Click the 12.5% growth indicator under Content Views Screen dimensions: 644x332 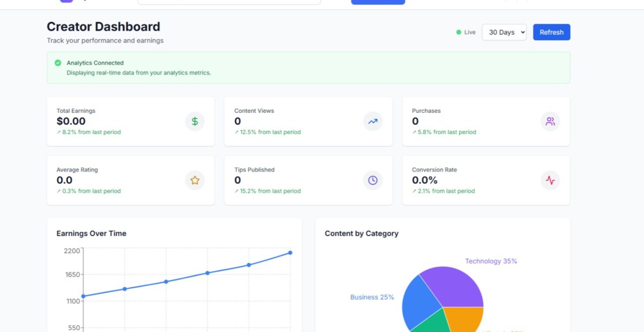pos(267,132)
